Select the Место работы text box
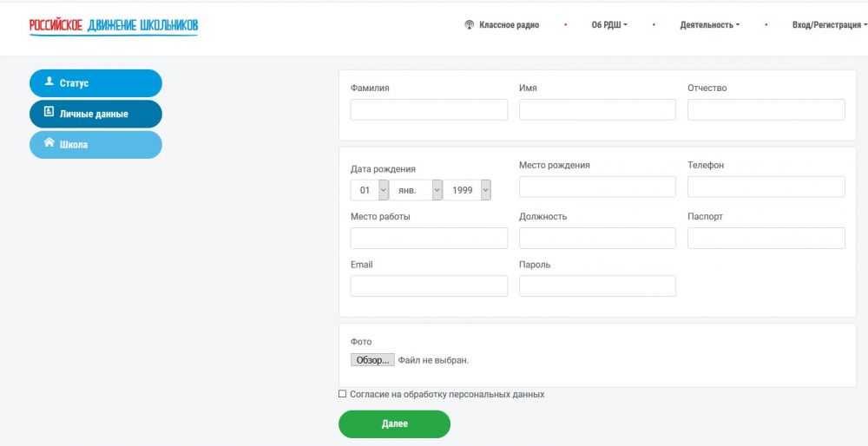 pyautogui.click(x=429, y=238)
